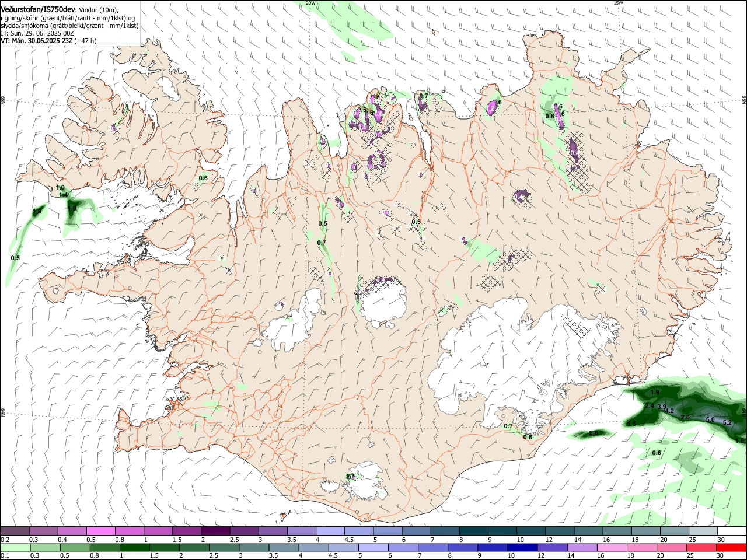Select the red-pink swatch labeled 25 in rain scale
Image resolution: width=747 pixels, height=560 pixels.
(x=701, y=548)
